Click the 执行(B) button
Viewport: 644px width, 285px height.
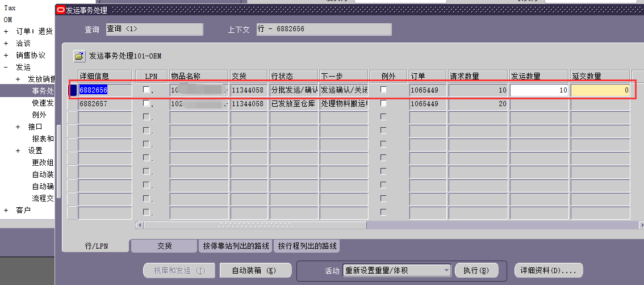475,270
